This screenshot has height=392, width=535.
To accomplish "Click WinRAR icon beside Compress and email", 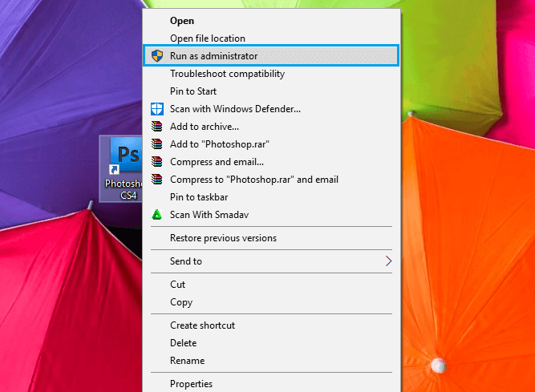I will pos(157,162).
